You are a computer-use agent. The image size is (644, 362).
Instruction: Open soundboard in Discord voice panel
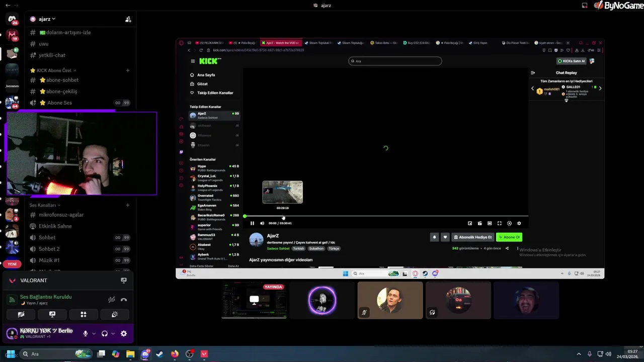coord(115,314)
